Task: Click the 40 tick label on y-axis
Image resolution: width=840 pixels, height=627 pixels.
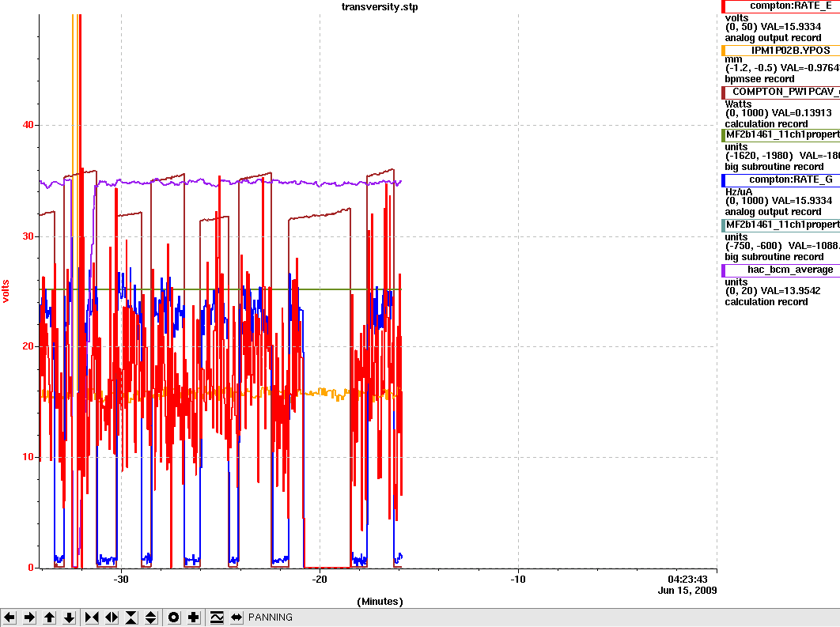Action: point(28,125)
